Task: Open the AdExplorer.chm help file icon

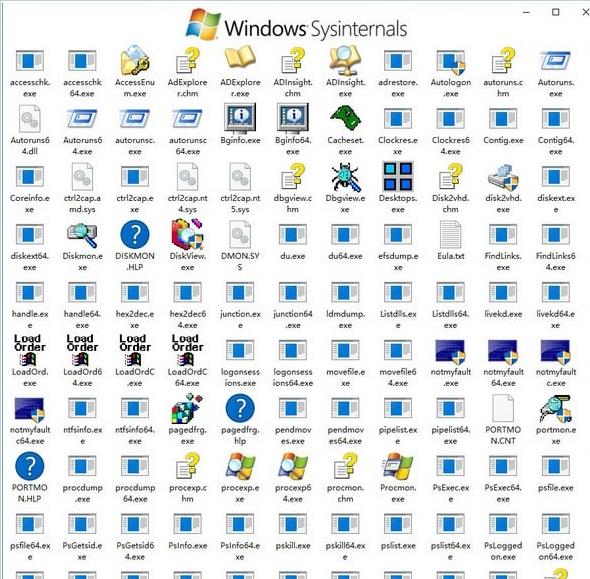Action: click(x=187, y=61)
